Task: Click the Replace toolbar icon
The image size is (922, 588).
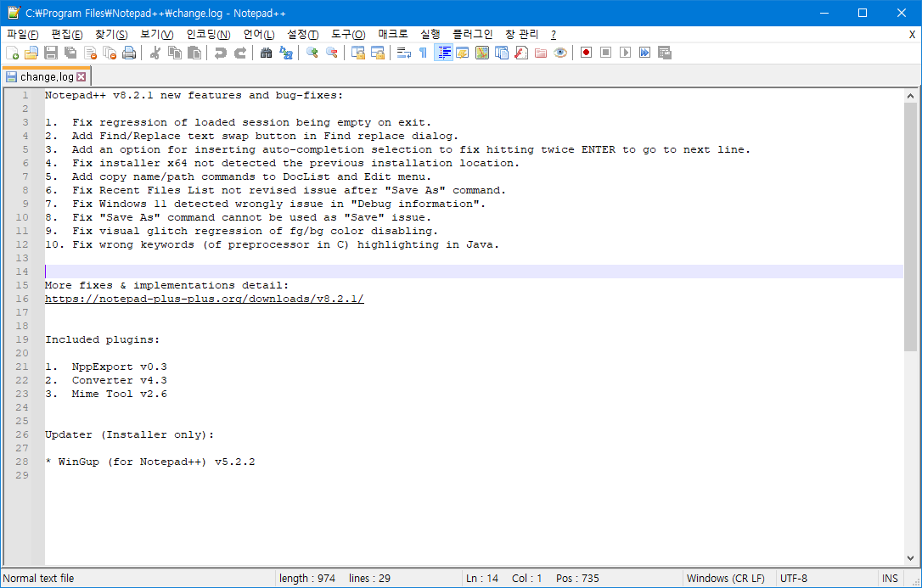Action: 286,53
